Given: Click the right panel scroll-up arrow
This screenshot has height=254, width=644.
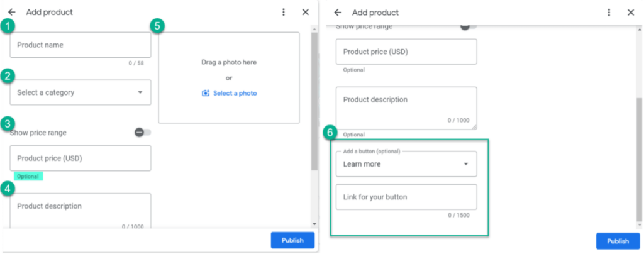Looking at the screenshot, I should click(x=639, y=29).
